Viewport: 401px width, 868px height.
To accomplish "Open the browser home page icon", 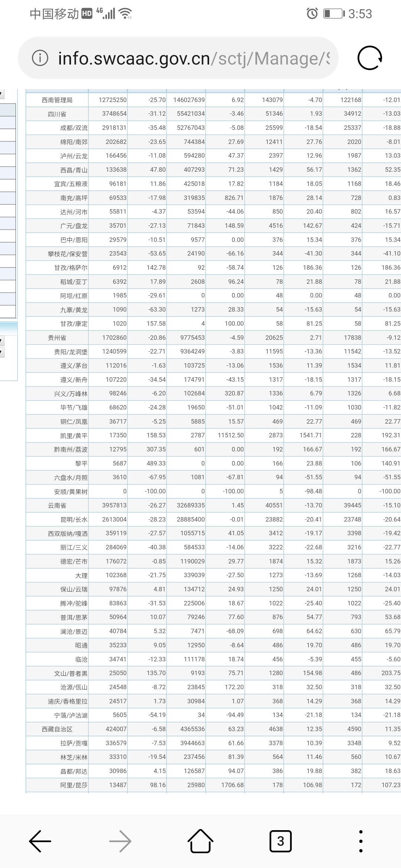I will click(x=200, y=841).
